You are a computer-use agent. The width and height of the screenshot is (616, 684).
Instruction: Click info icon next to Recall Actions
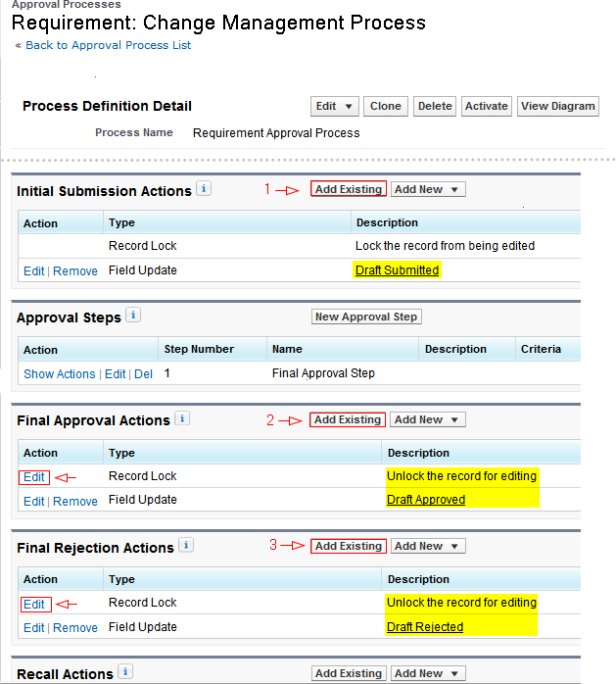point(124,672)
